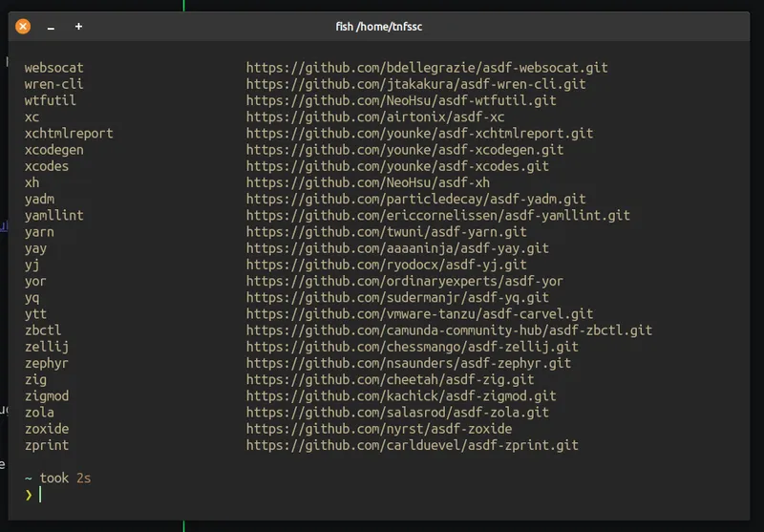Click the plugin name 'xchtmlreport'

[x=69, y=134]
